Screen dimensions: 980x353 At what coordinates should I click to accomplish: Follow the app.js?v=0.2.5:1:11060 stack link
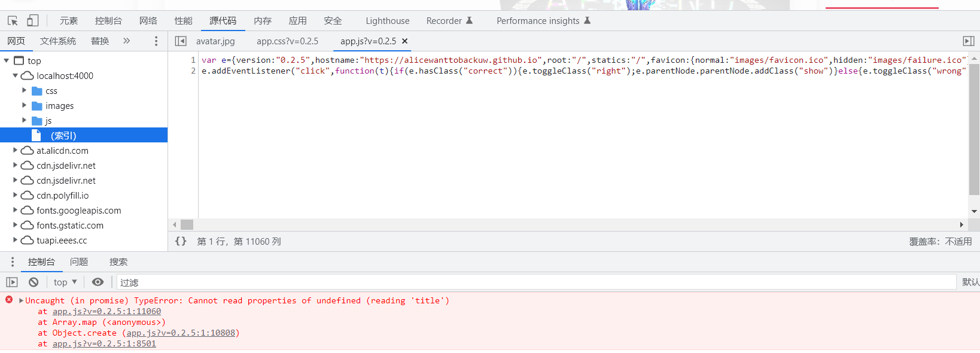click(x=106, y=312)
